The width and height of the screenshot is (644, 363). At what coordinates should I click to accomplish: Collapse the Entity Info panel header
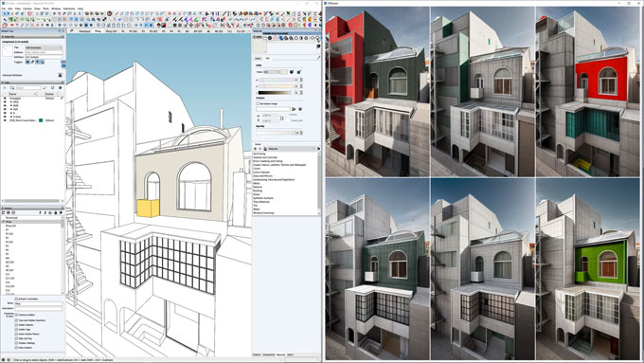point(32,36)
